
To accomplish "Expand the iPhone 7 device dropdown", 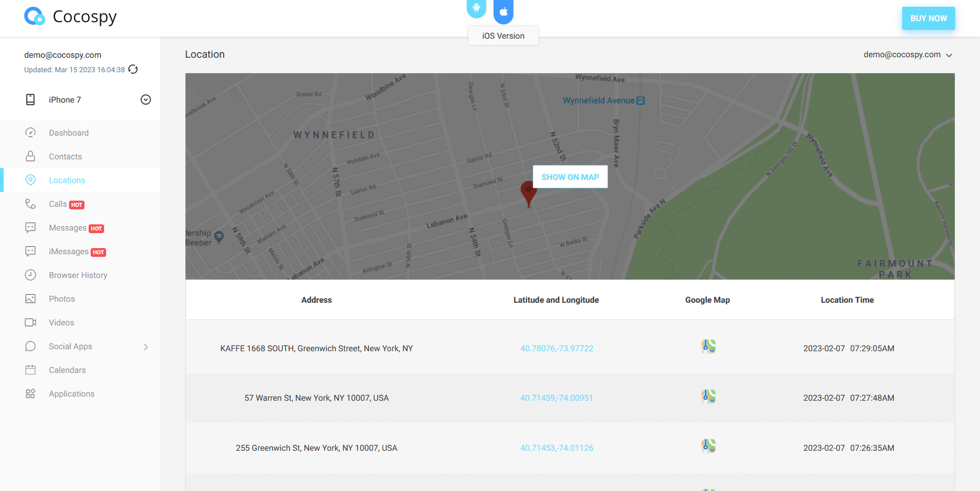I will coord(146,100).
